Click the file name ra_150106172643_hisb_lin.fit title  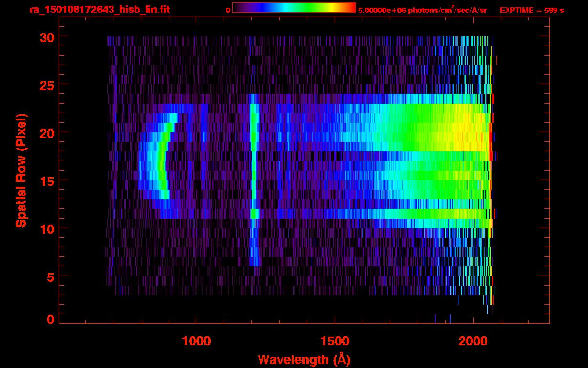[x=99, y=10]
